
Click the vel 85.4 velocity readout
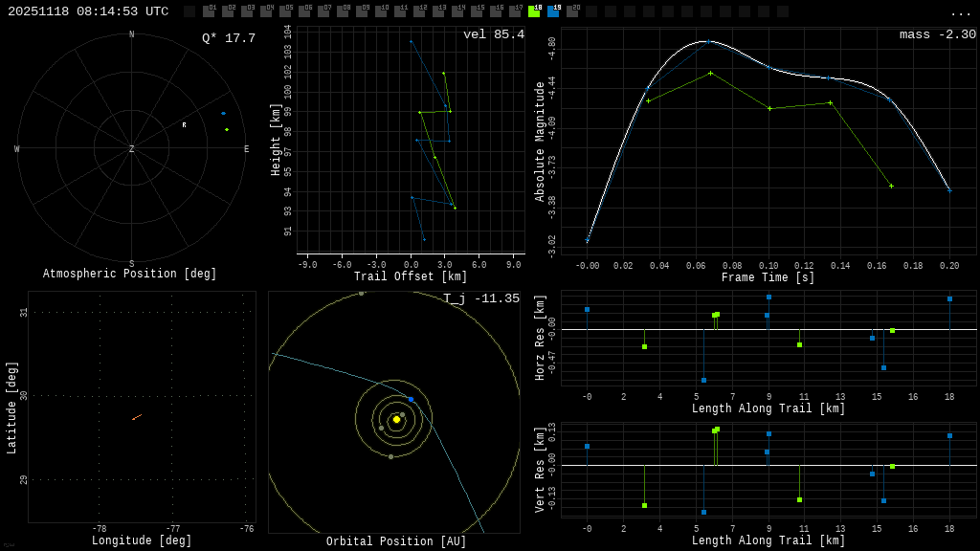pos(494,35)
